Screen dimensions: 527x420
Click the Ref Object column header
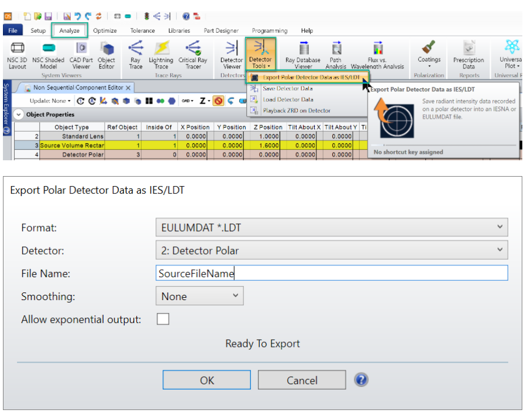point(122,128)
